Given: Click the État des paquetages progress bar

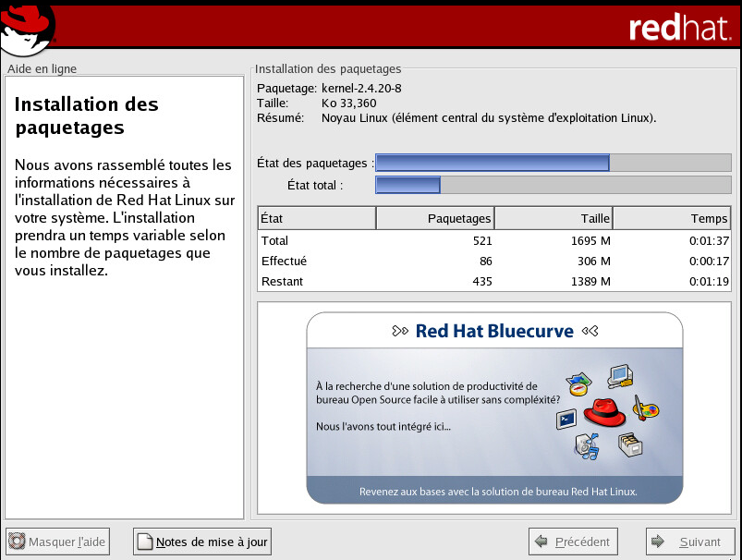Looking at the screenshot, I should tap(553, 163).
